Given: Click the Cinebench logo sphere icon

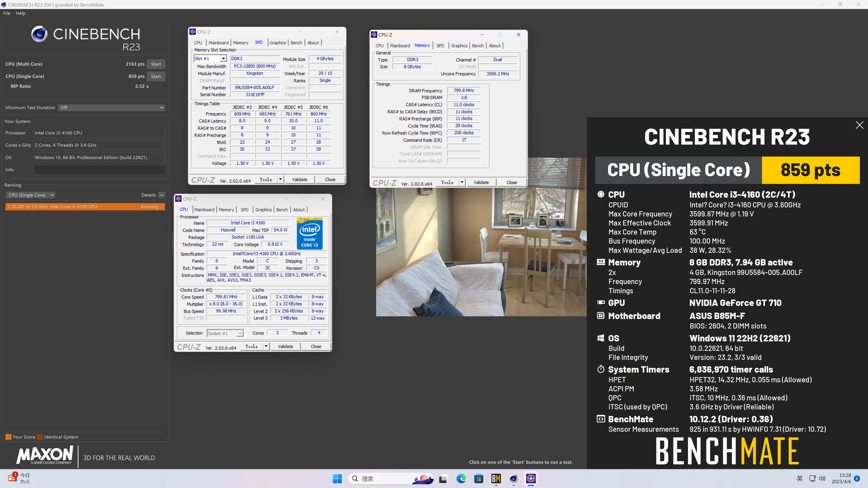Looking at the screenshot, I should pyautogui.click(x=39, y=34).
